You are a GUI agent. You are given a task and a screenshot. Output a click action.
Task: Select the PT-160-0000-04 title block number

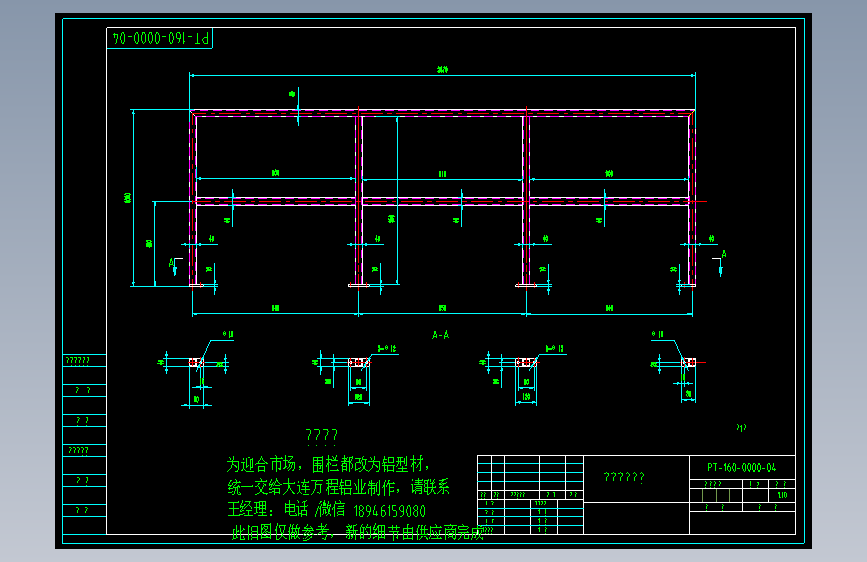(741, 467)
